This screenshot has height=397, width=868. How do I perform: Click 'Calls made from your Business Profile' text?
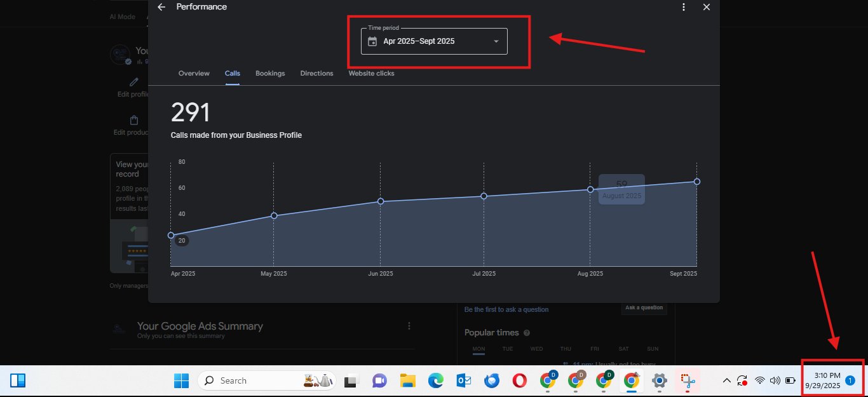[236, 135]
